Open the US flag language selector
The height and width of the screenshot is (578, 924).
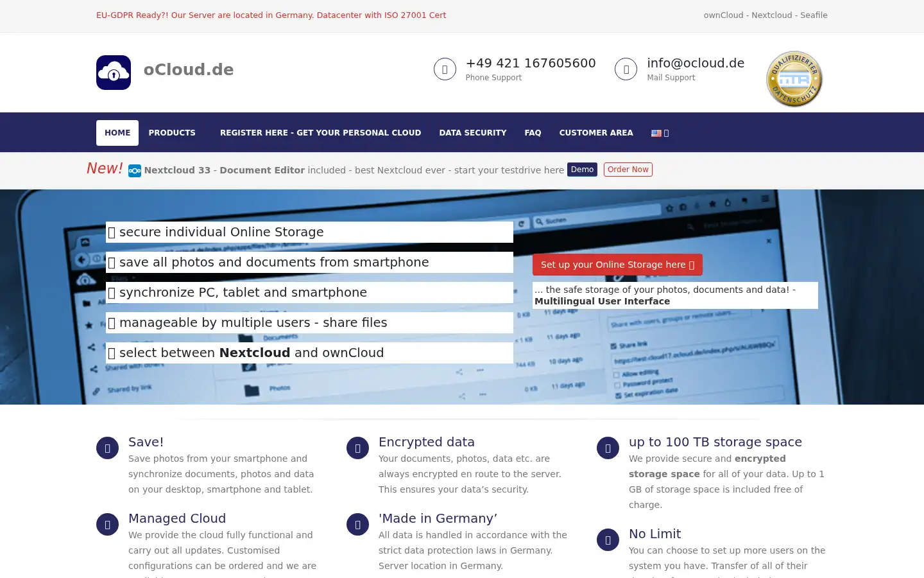coord(660,133)
